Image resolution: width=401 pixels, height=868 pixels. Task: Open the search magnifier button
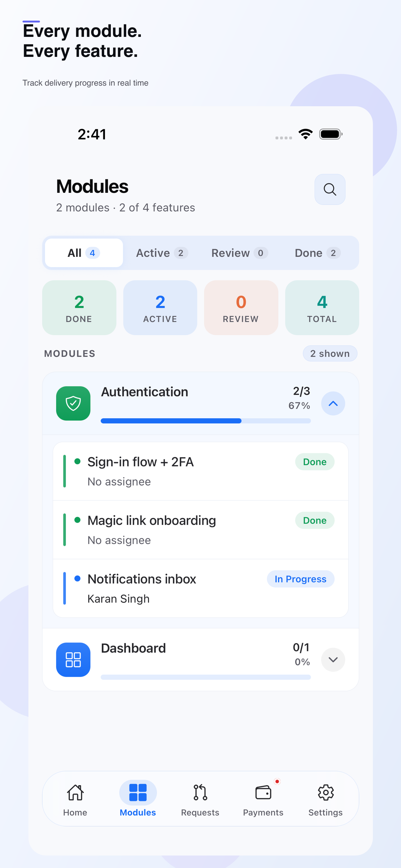pyautogui.click(x=329, y=189)
